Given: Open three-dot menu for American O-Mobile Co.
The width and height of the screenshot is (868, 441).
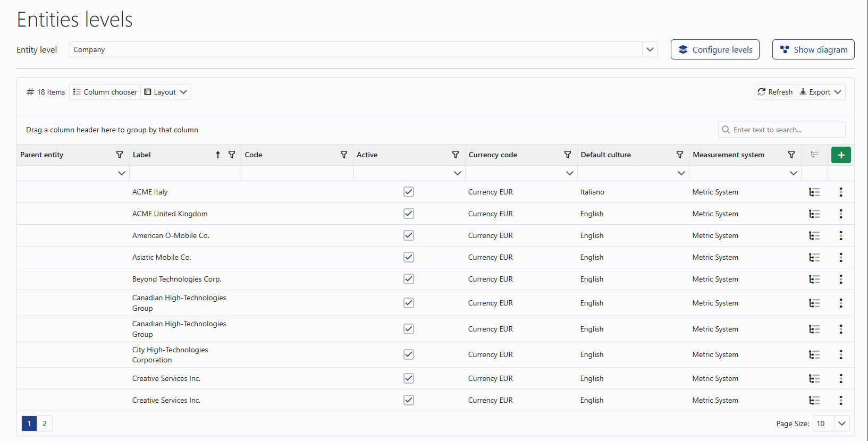Looking at the screenshot, I should (x=840, y=235).
